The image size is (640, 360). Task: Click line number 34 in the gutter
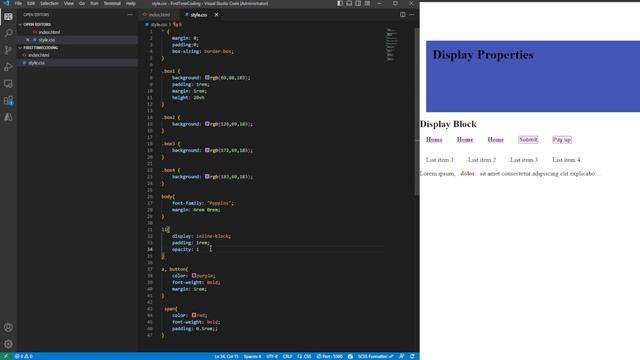tap(150, 249)
